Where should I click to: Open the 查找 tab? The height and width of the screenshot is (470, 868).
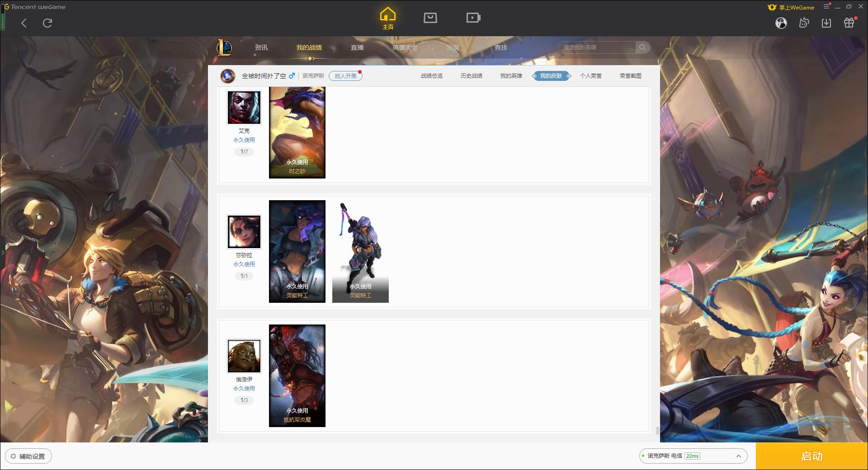[501, 47]
